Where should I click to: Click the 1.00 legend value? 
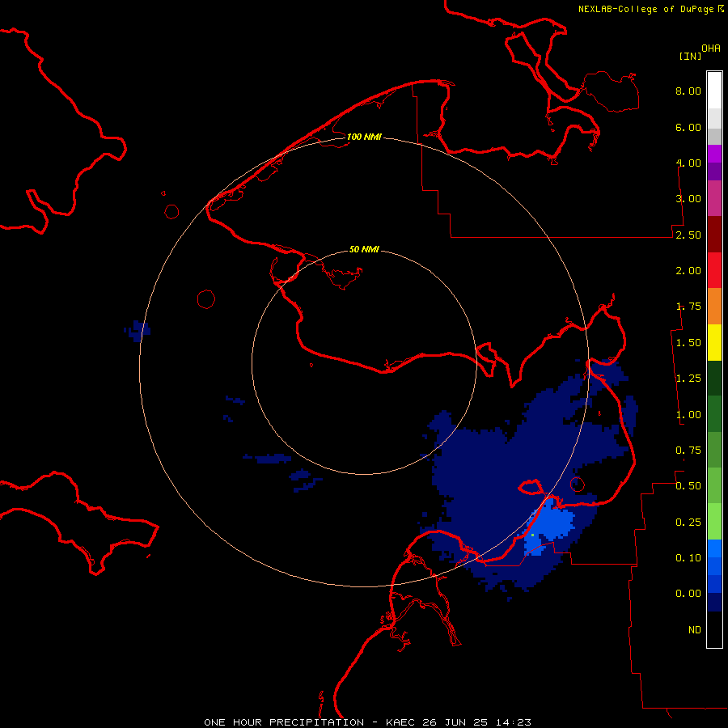[688, 415]
